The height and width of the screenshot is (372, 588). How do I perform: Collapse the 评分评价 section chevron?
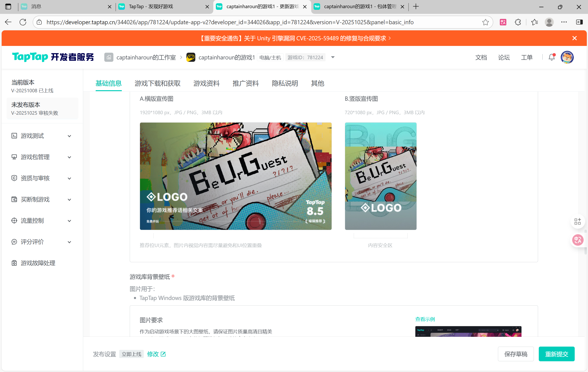[x=69, y=242]
